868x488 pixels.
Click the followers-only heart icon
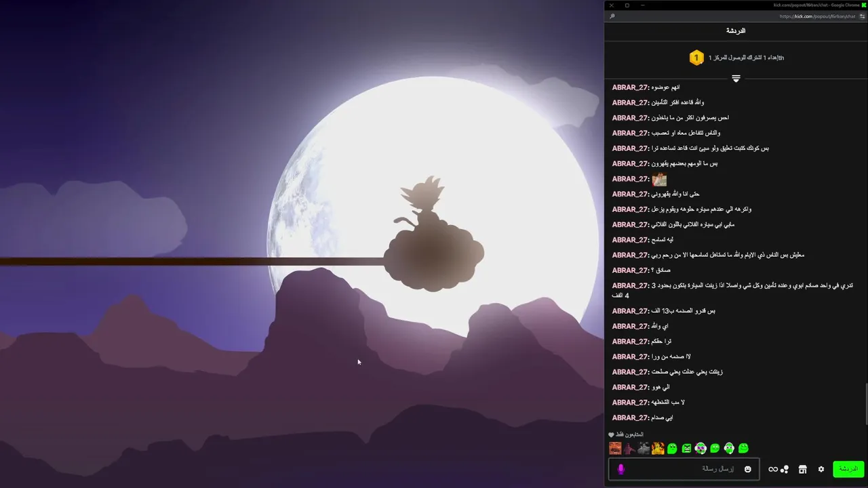tap(611, 434)
